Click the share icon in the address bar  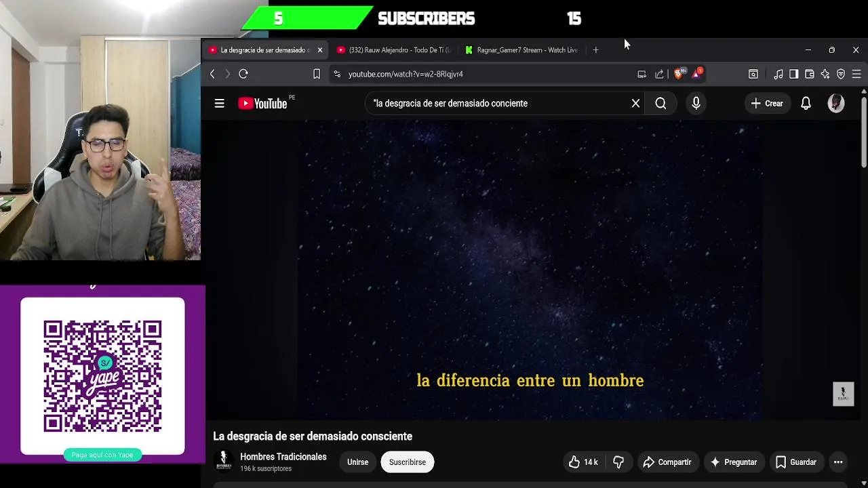659,74
